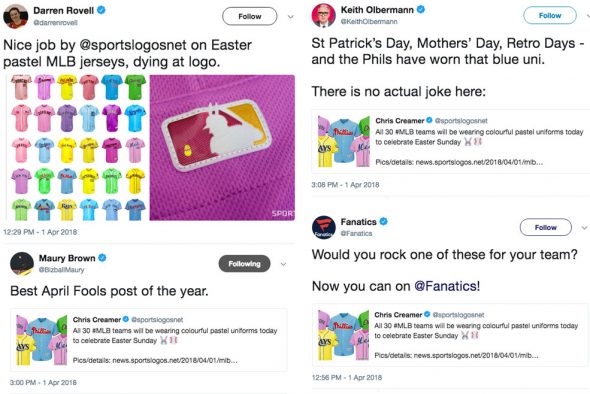
Task: Open Keith Olbermann's profile avatar
Action: pyautogui.click(x=323, y=15)
